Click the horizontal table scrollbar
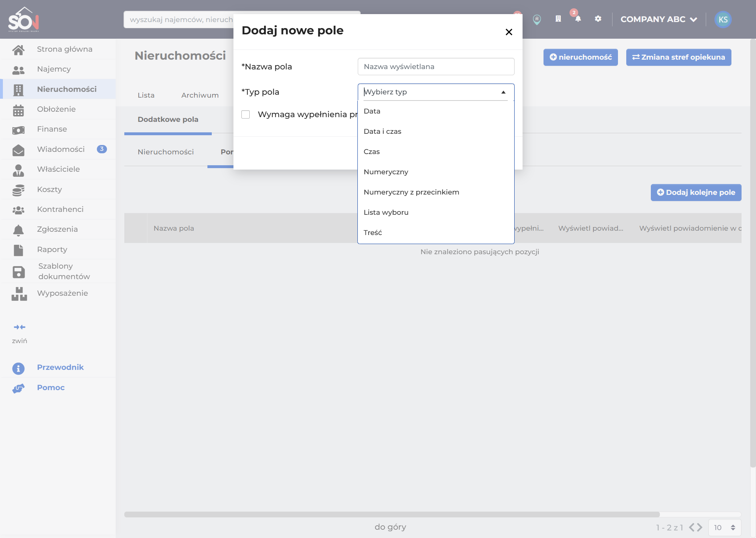756x538 pixels. click(x=392, y=514)
